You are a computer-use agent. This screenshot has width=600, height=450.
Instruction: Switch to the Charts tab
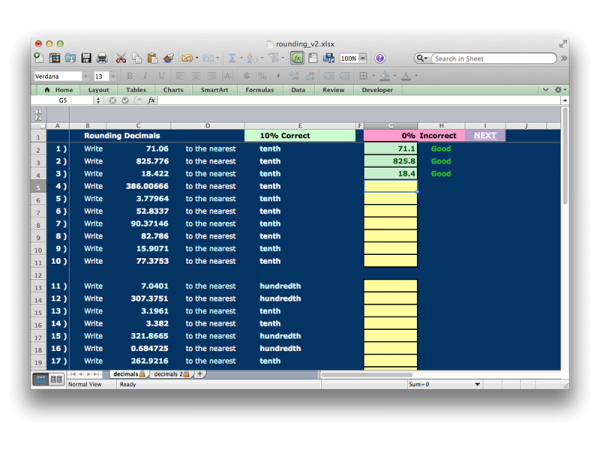(x=173, y=90)
